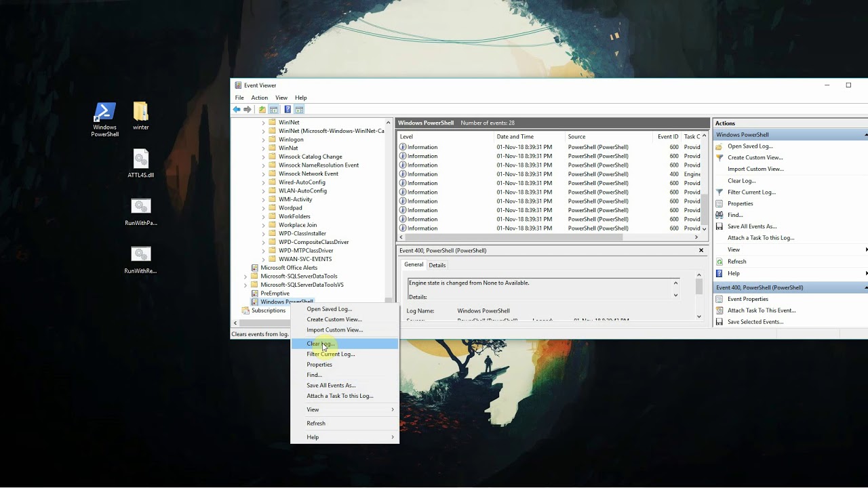
Task: Open the View submenu arrow in context menu
Action: (392, 409)
